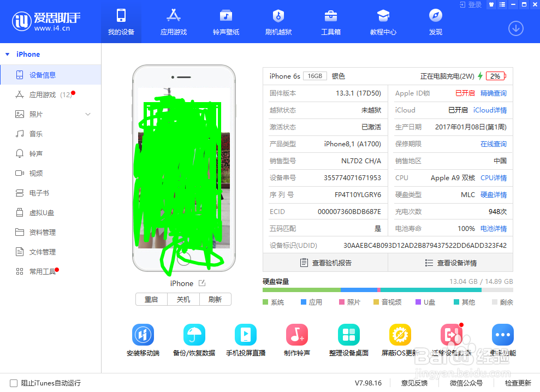This screenshot has height=392, width=540.
Task: Select 设备信息 in the sidebar
Action: click(51, 75)
